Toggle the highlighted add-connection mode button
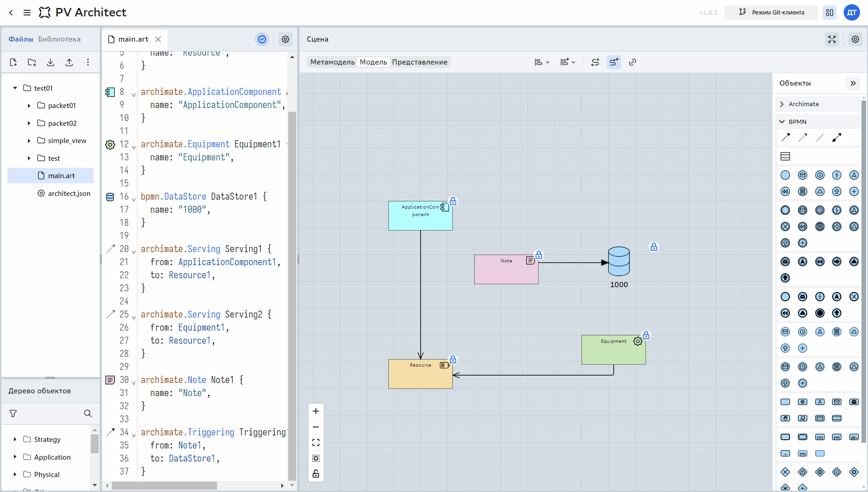 click(614, 62)
